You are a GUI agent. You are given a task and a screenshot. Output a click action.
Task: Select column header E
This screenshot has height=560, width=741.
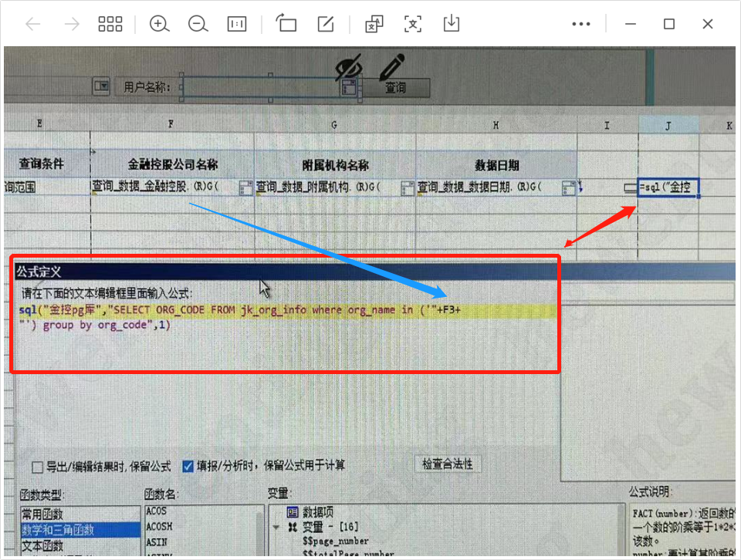[39, 123]
